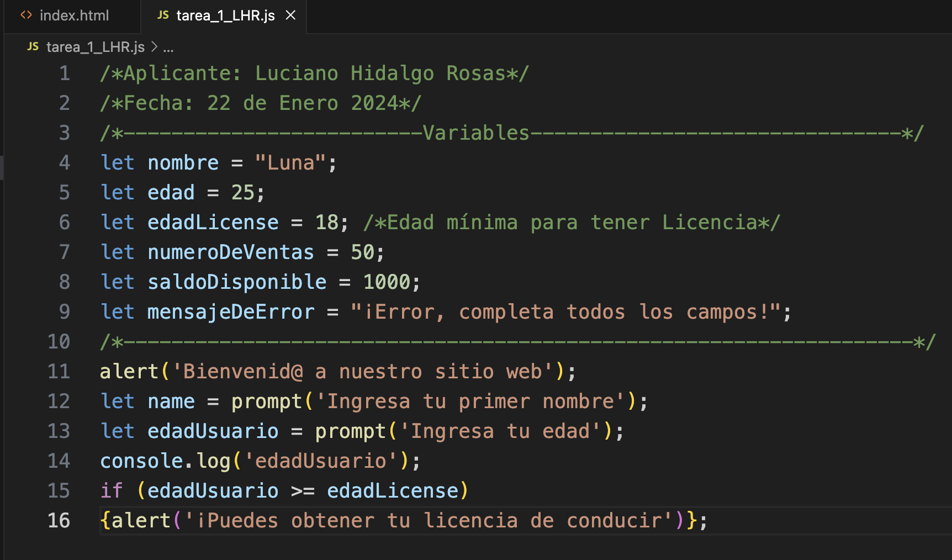Open the breadcrumb ellipsis symbol picker
This screenshot has height=560, width=952.
pos(168,48)
